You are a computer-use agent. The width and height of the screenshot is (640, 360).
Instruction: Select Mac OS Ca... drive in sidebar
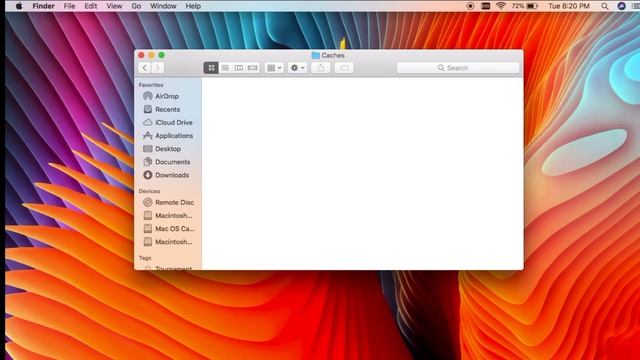168,229
